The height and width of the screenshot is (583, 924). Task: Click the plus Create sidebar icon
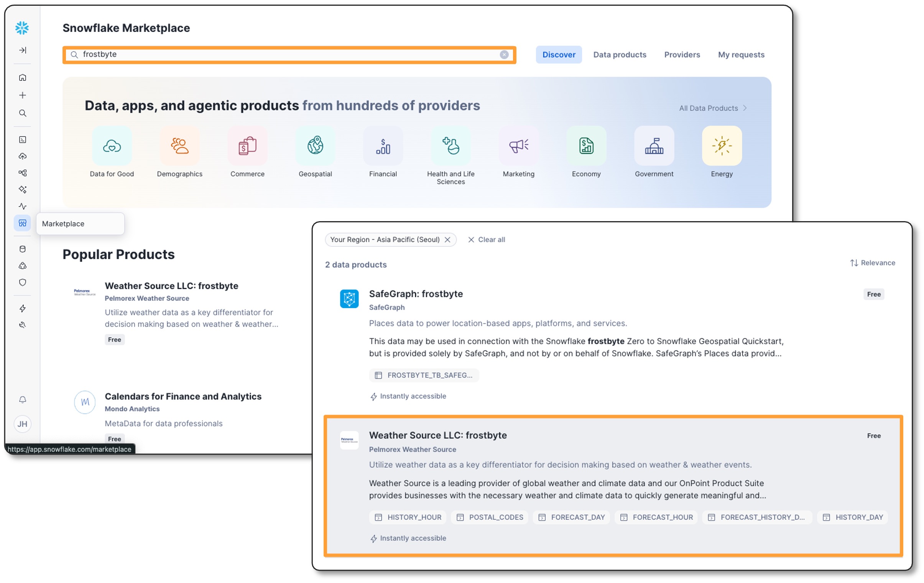tap(23, 95)
